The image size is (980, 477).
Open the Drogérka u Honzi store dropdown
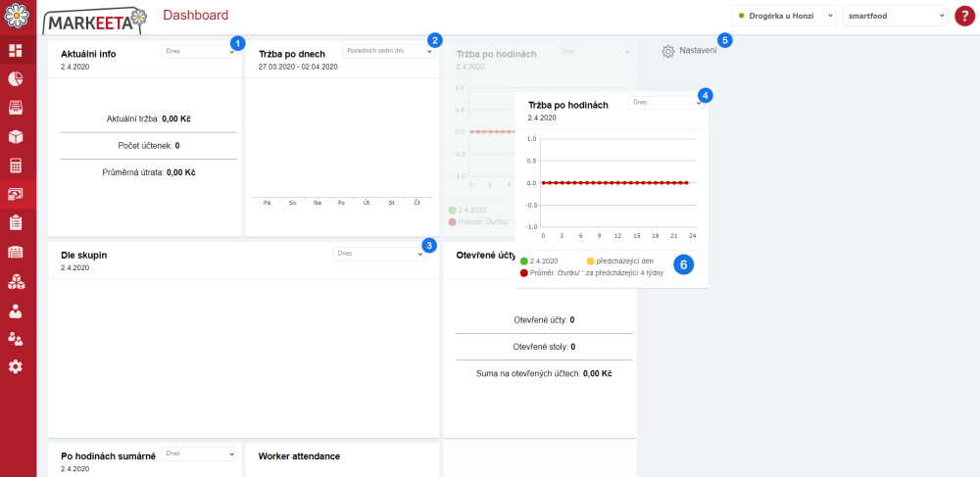pos(784,17)
